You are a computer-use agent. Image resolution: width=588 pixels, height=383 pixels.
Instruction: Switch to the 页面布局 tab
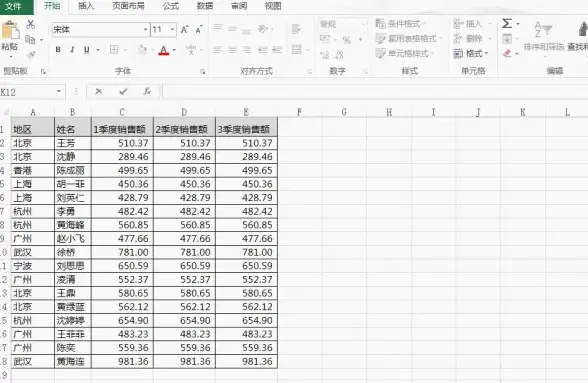[128, 6]
